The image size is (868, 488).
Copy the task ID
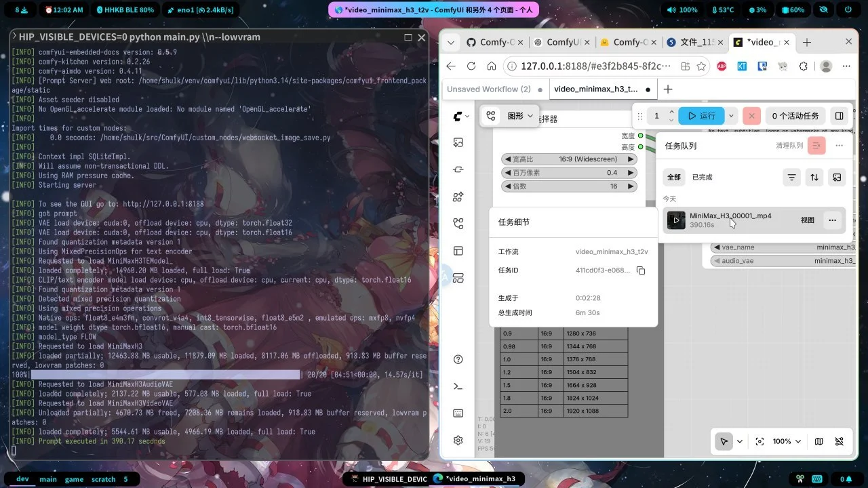tap(640, 270)
